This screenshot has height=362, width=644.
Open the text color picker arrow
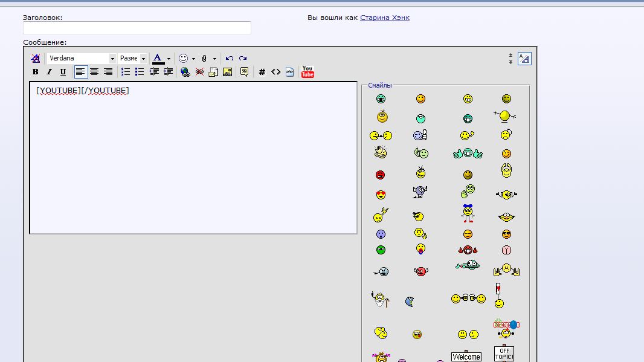[x=169, y=59]
